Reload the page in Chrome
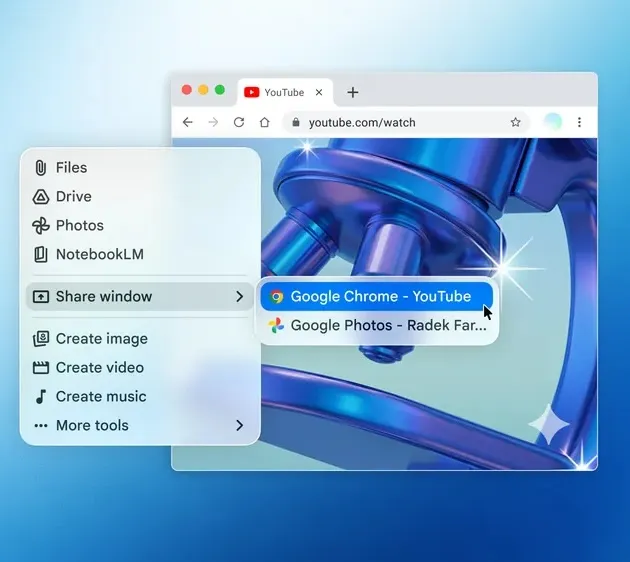 (x=239, y=122)
